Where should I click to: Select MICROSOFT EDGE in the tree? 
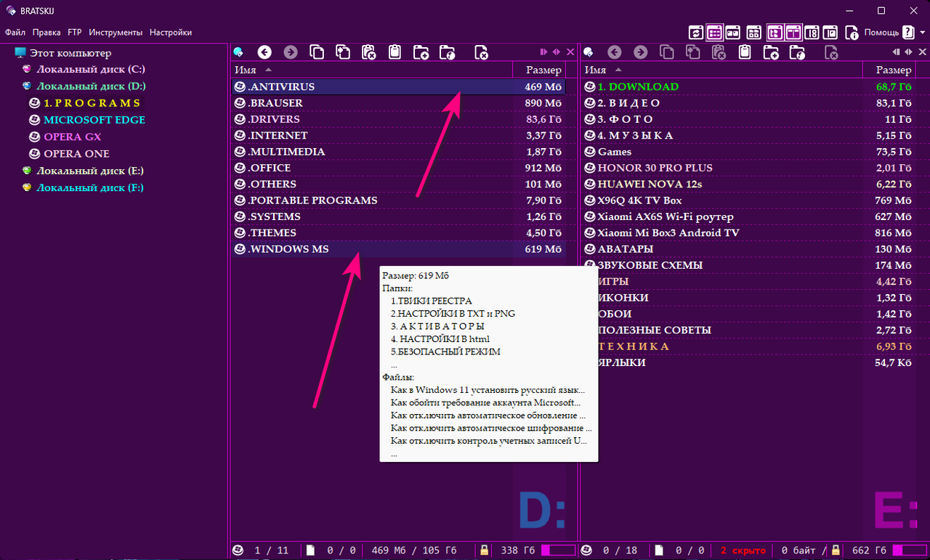point(94,120)
